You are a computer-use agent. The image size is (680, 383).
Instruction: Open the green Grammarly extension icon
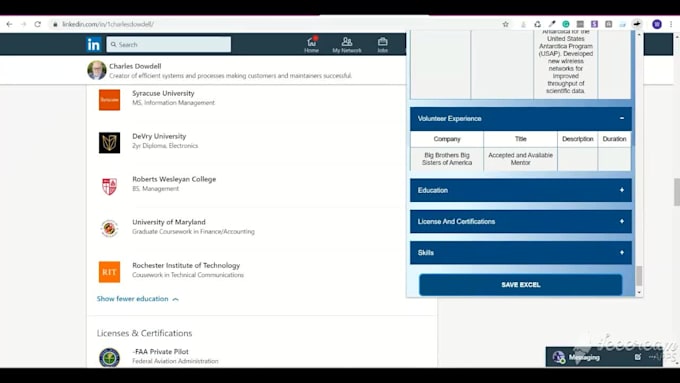[x=566, y=24]
